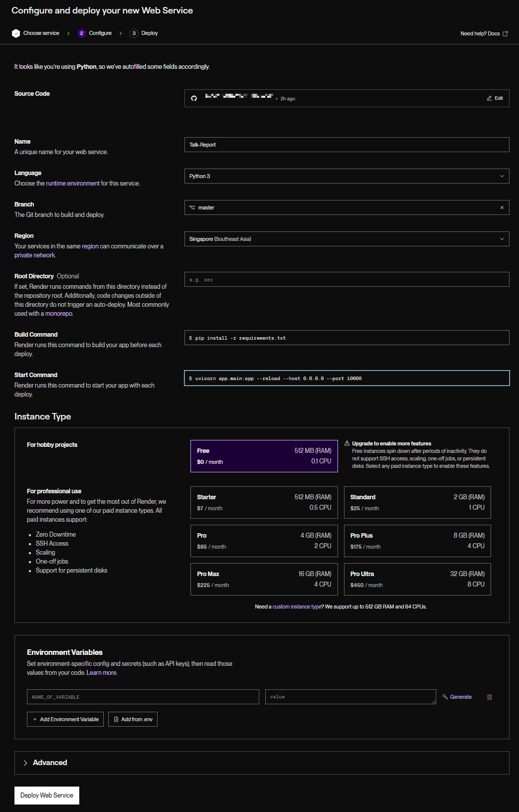Click the Environment Variables heading
Viewport: 519px width, 812px height.
pyautogui.click(x=65, y=652)
